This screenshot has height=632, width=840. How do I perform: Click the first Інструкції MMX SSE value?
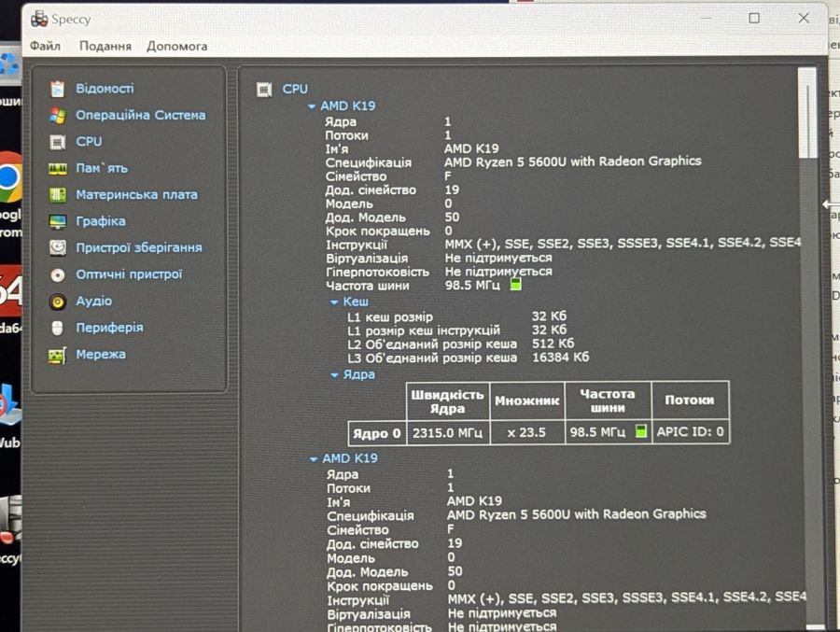coord(623,244)
